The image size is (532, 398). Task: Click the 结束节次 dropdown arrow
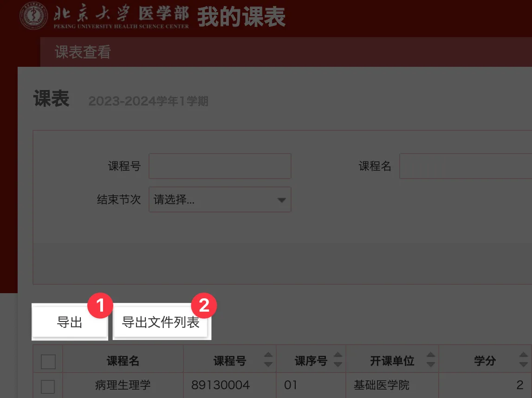point(281,200)
